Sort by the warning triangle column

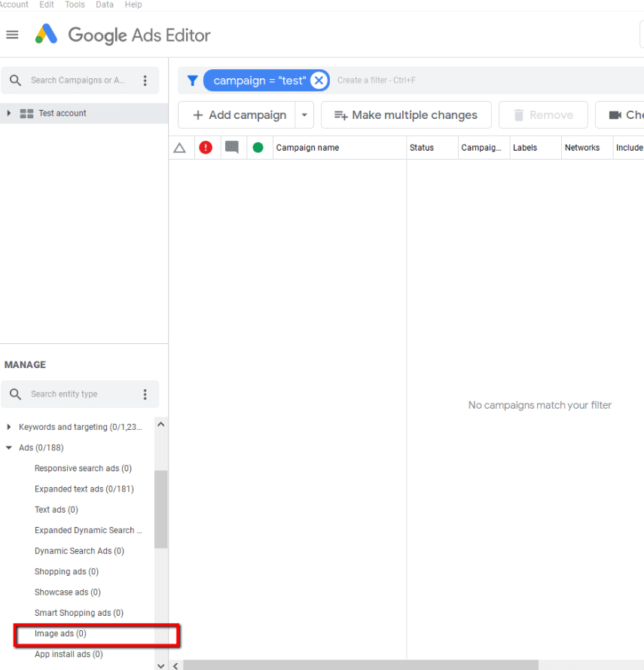click(x=179, y=148)
